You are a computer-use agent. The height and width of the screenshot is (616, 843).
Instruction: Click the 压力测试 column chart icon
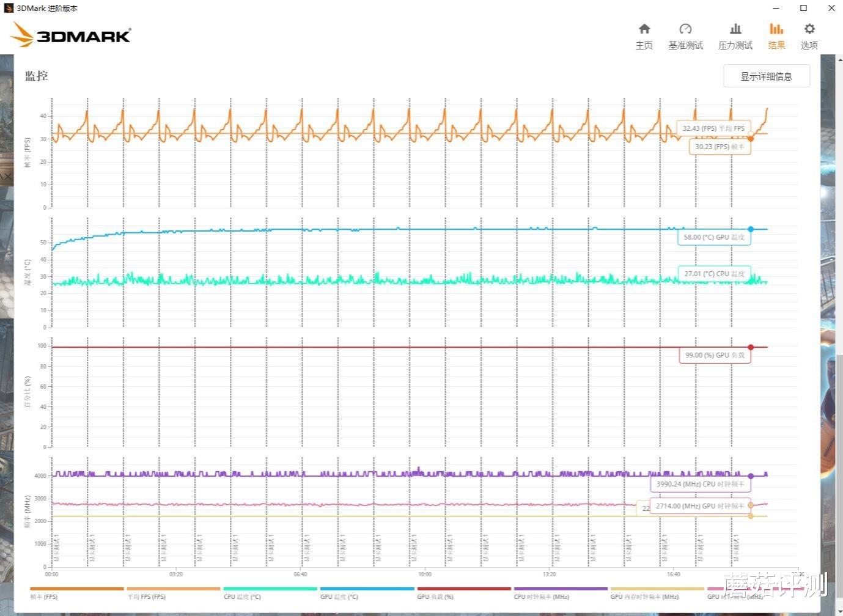(x=735, y=29)
